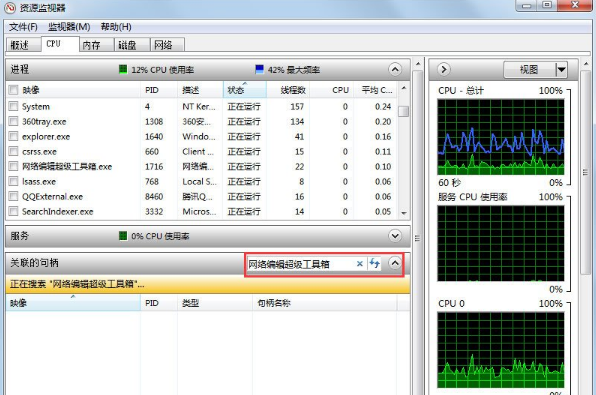596x395 pixels.
Task: Sort processes by 平均 C... column header
Action: (x=376, y=90)
